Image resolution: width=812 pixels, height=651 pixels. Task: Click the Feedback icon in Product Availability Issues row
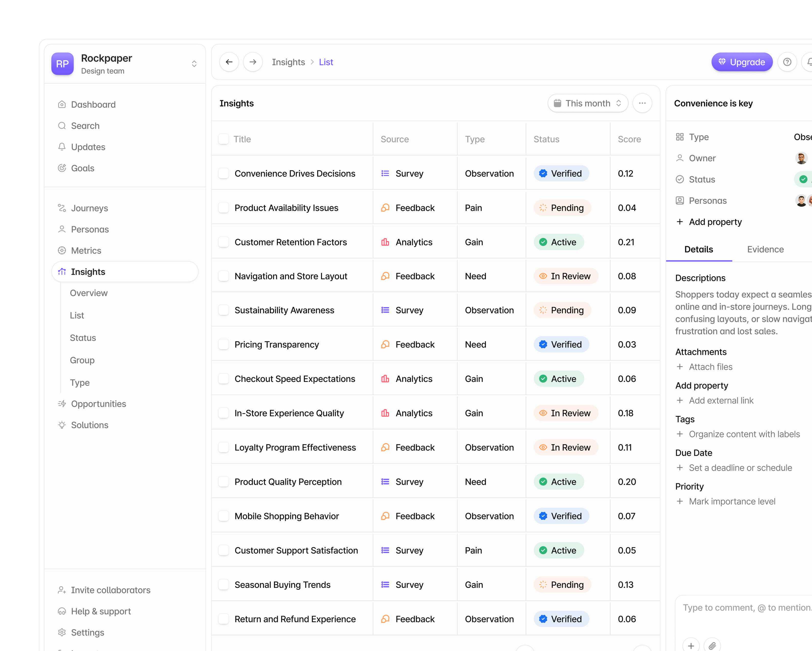pos(385,208)
